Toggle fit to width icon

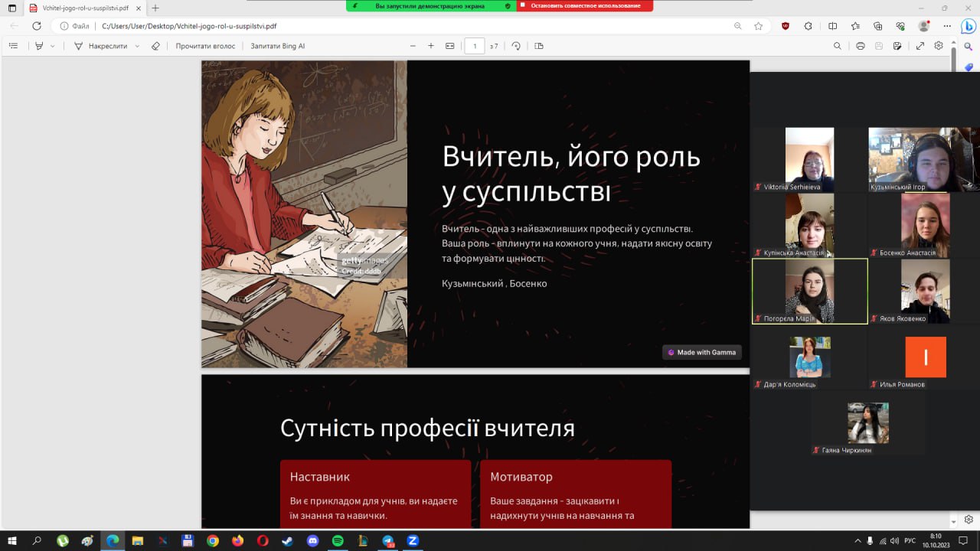click(x=450, y=46)
